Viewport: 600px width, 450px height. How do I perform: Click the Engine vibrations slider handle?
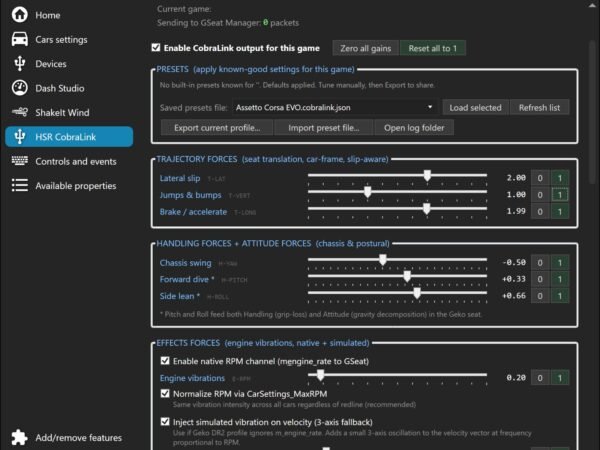tap(321, 375)
